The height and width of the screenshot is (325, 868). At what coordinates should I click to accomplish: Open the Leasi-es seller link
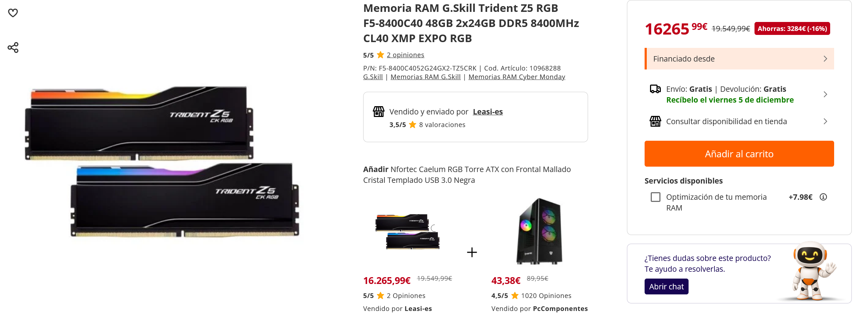click(x=488, y=112)
